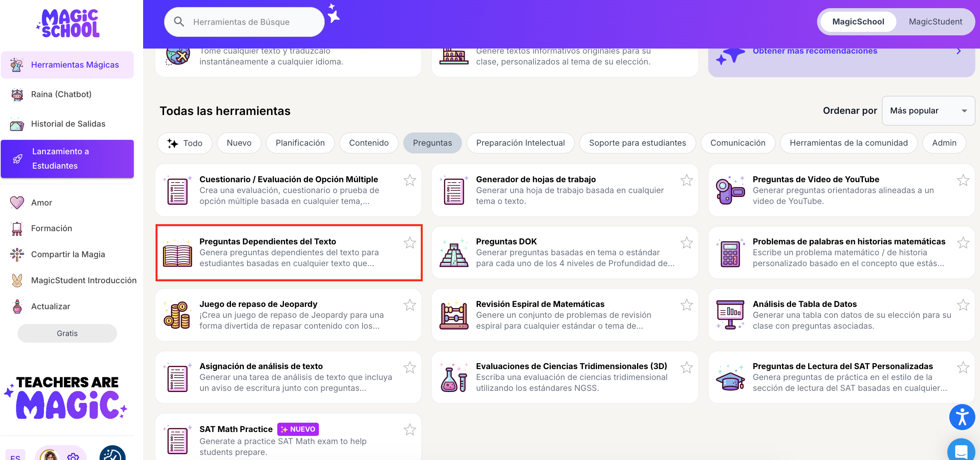This screenshot has width=980, height=460.
Task: Click the YouTube video camera icon
Action: click(x=730, y=190)
